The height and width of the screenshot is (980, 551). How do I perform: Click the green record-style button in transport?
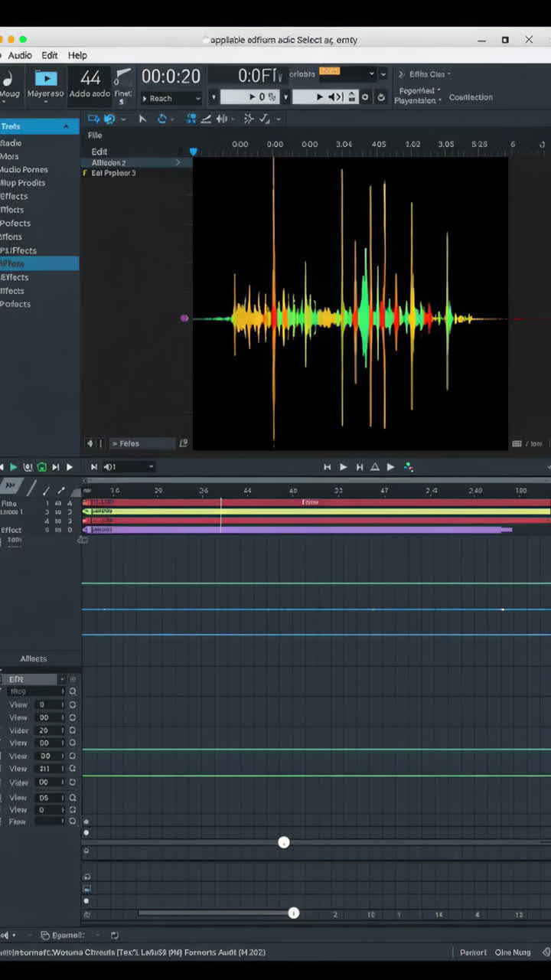(41, 467)
